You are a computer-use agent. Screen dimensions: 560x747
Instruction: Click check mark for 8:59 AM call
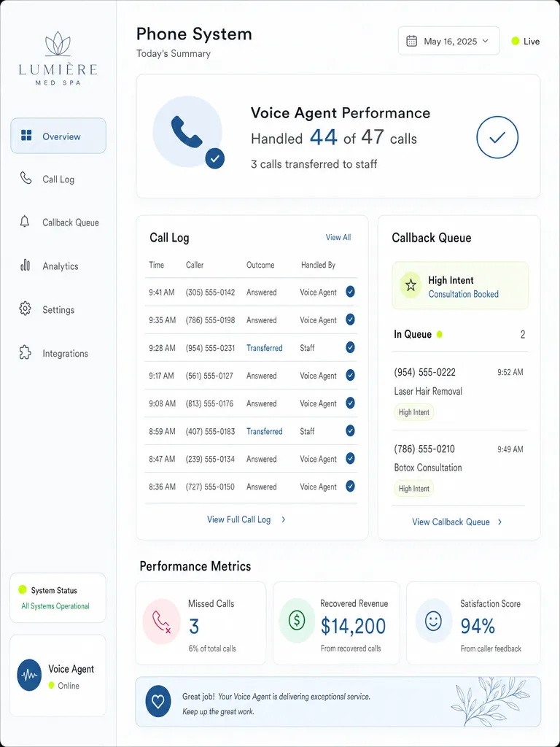pyautogui.click(x=350, y=430)
